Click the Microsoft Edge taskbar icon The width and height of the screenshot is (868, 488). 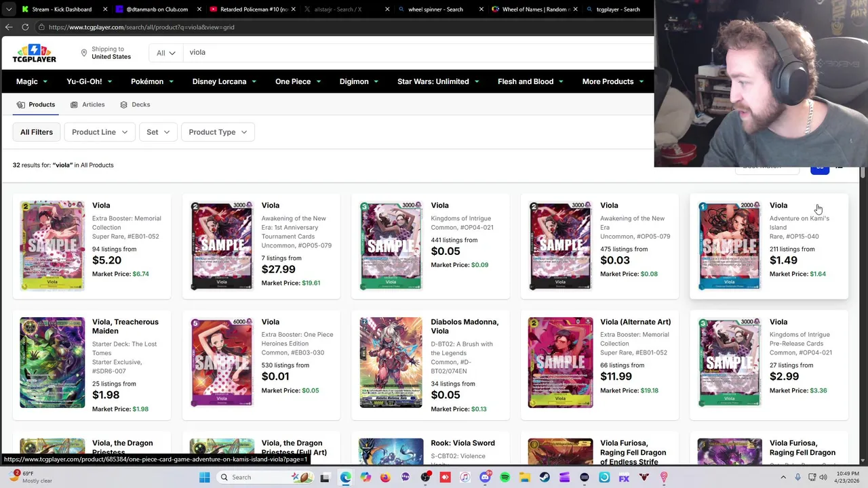tap(345, 477)
